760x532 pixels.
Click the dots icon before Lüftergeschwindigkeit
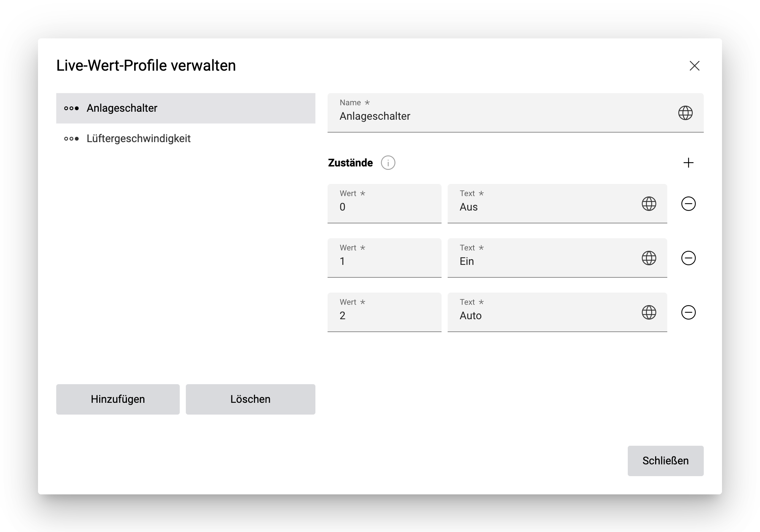tap(71, 139)
